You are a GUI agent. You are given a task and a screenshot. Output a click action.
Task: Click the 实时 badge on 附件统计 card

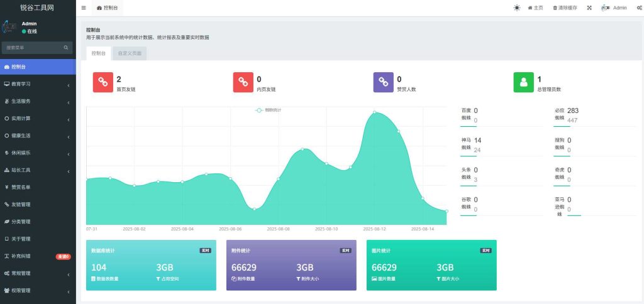coord(346,251)
